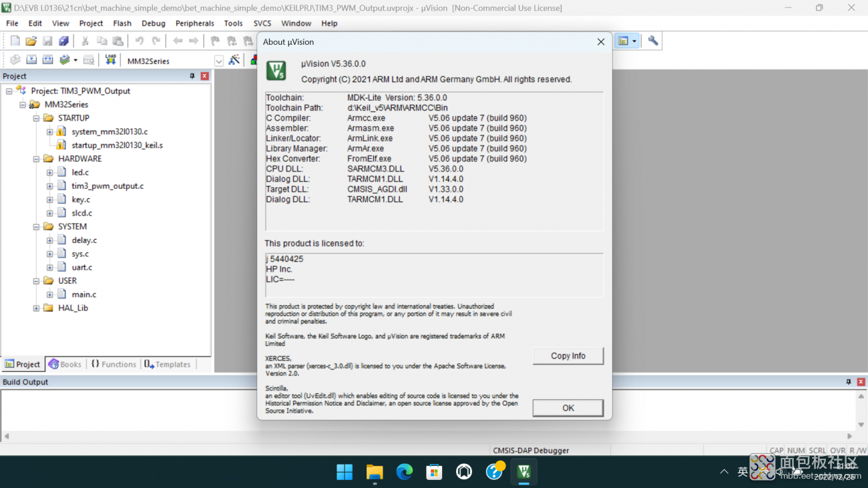
Task: Collapse the HARDWARE folder group
Action: click(37, 159)
